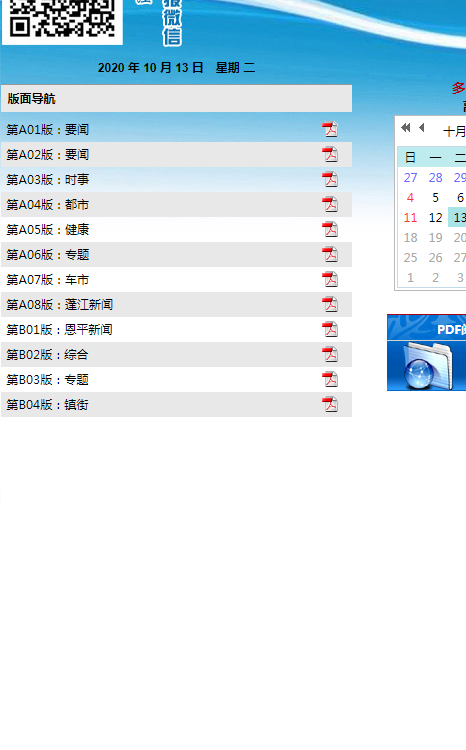Select September 28 in the calendar
466x750 pixels.
click(x=435, y=177)
